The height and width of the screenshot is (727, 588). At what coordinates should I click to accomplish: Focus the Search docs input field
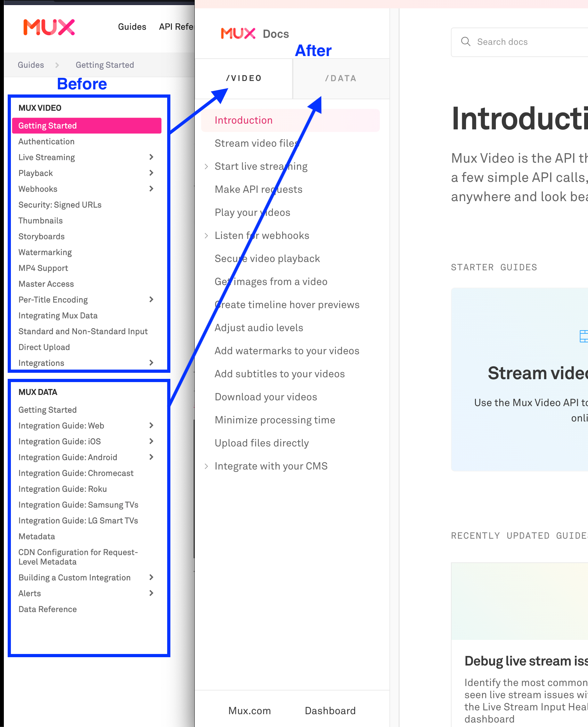(519, 42)
